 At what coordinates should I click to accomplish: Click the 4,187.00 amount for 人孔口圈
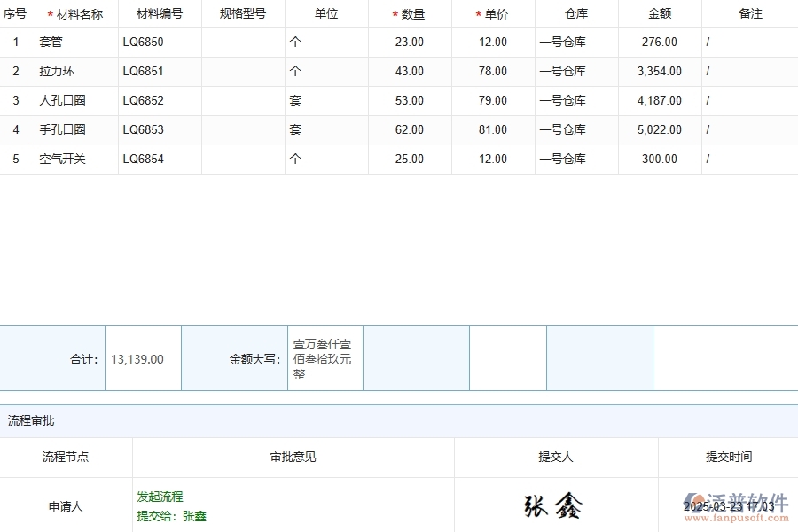[x=660, y=100]
